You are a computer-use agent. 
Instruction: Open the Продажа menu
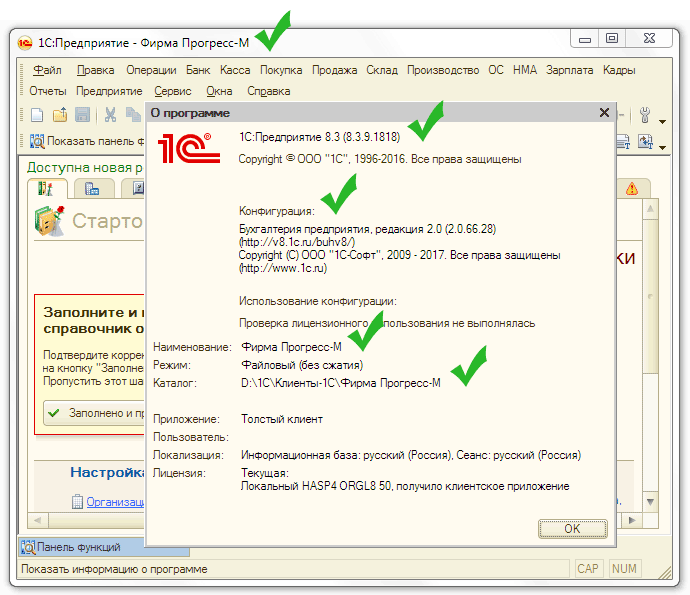click(334, 70)
